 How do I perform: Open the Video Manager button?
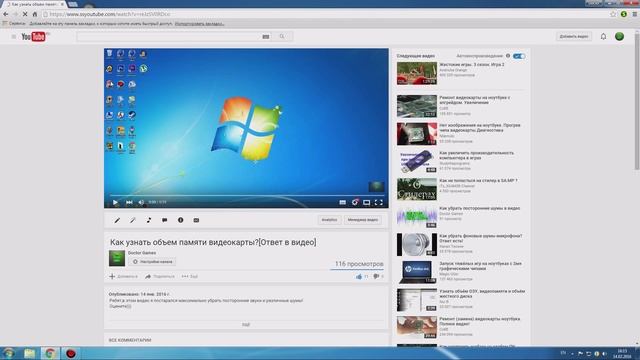(x=362, y=220)
